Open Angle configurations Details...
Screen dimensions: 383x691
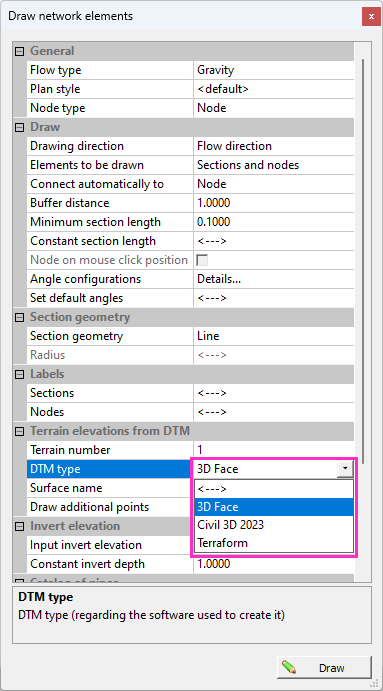pyautogui.click(x=274, y=279)
